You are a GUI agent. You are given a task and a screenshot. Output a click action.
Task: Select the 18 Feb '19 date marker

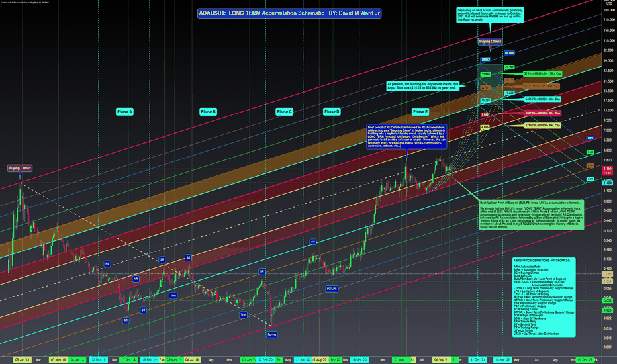coord(150,359)
